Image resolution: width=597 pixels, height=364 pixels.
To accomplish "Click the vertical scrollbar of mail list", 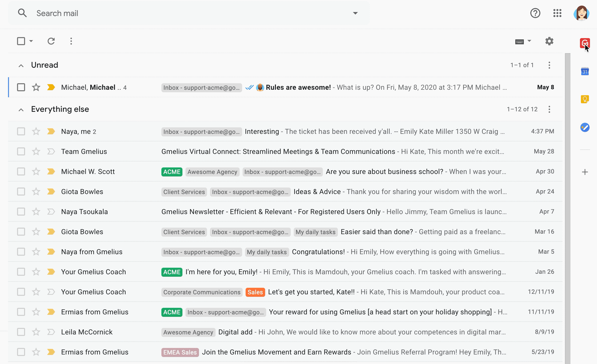I will (568, 208).
